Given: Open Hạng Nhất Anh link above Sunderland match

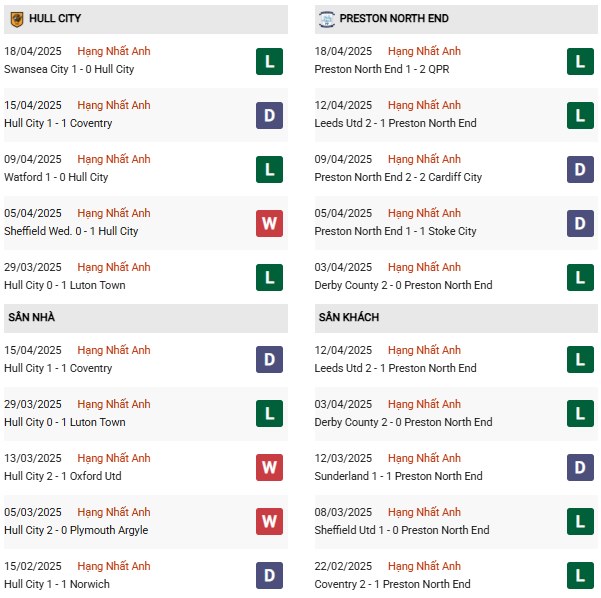Looking at the screenshot, I should tap(424, 458).
